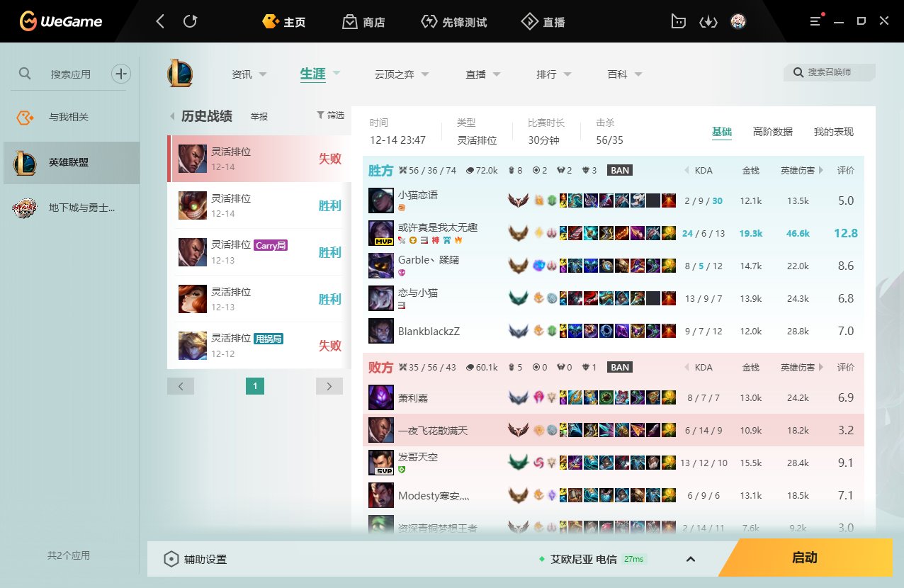904x588 pixels.
Task: Show winning team BAN list
Action: click(620, 171)
